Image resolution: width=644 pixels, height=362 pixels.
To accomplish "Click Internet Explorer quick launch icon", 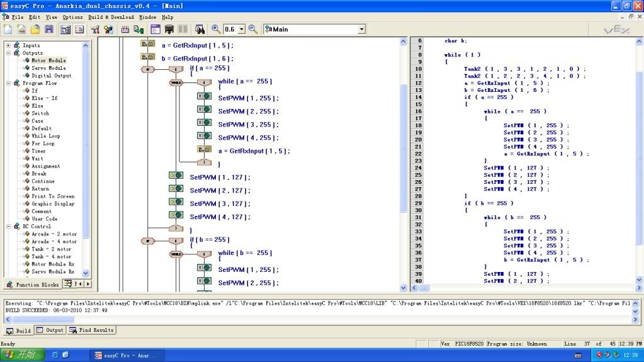I will click(x=55, y=355).
